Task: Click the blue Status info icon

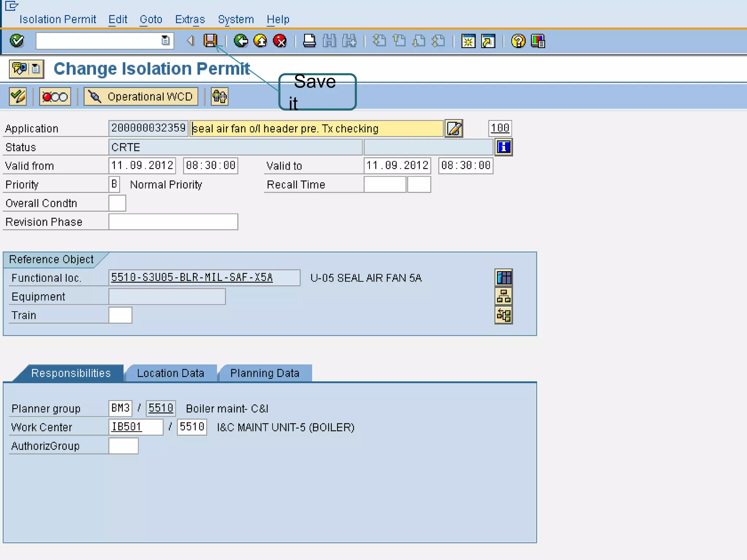Action: tap(503, 147)
